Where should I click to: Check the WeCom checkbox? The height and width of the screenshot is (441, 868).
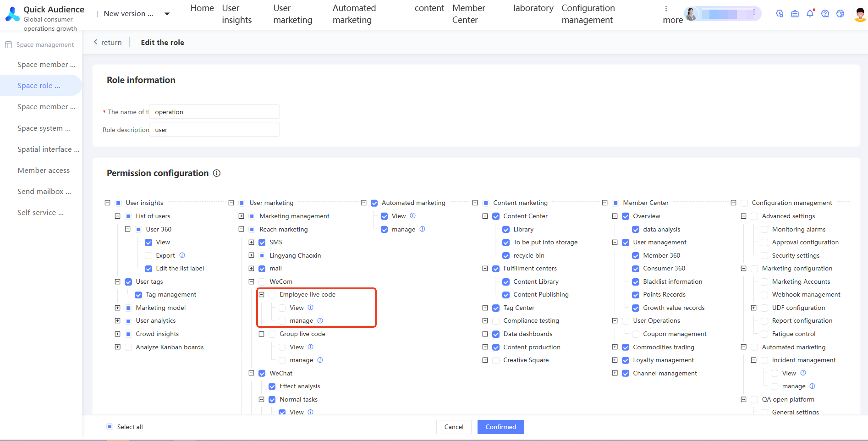coord(262,281)
